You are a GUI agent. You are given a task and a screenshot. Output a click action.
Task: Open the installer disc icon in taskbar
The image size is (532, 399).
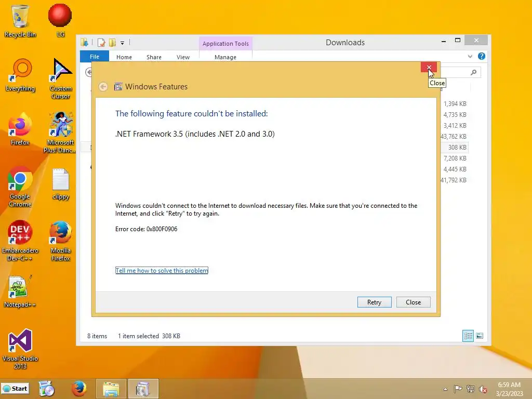(x=46, y=389)
